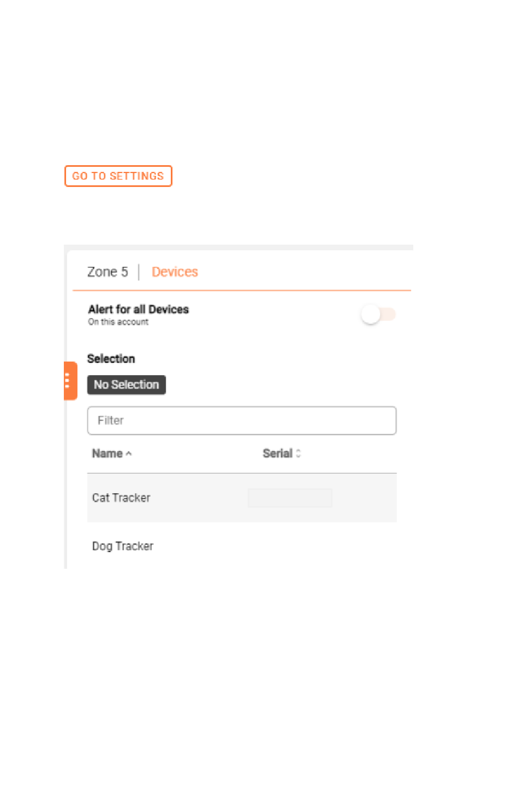Click the On this account subtitle
The width and height of the screenshot is (532, 800).
[118, 322]
